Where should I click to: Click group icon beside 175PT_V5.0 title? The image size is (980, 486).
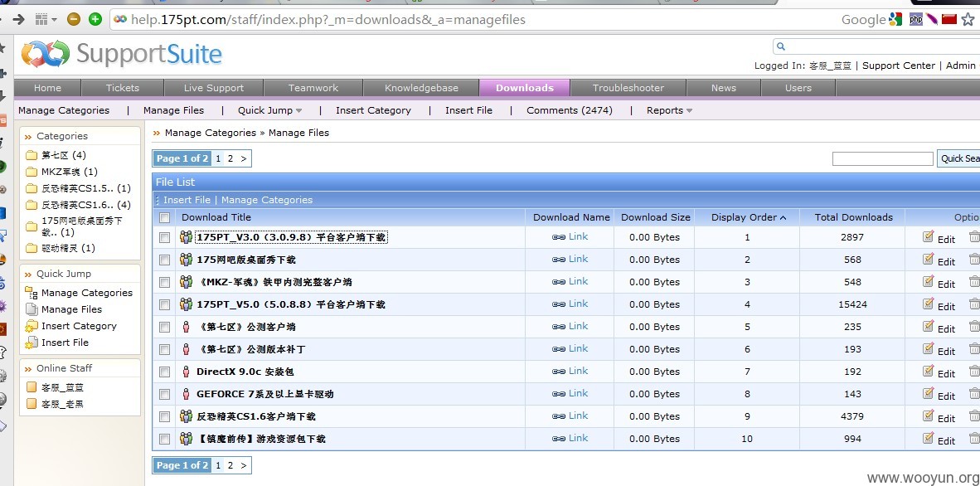click(186, 304)
